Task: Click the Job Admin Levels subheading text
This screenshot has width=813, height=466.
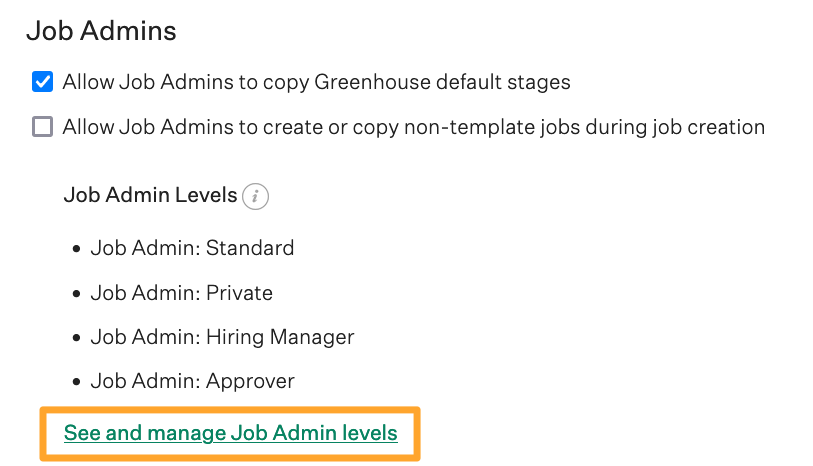Action: click(x=150, y=195)
